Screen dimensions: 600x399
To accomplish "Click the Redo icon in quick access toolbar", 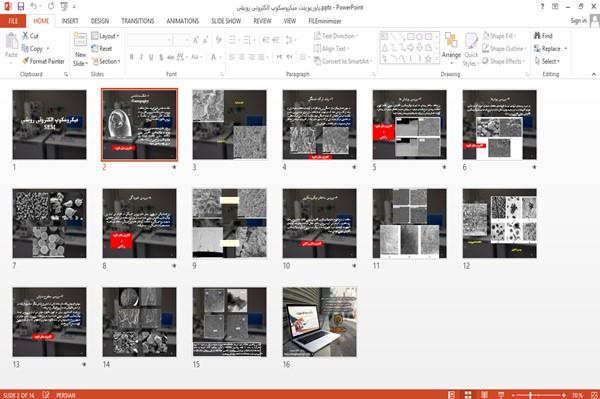I will [x=51, y=6].
